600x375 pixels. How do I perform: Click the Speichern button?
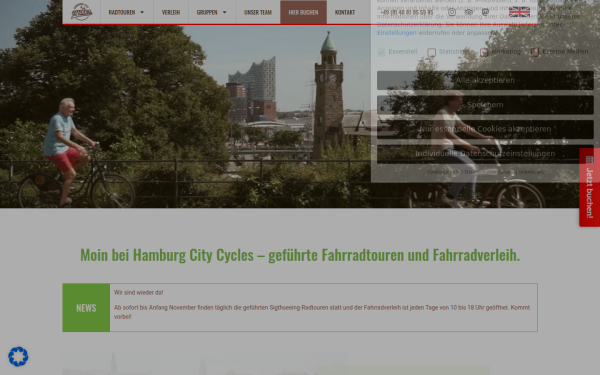(x=485, y=105)
